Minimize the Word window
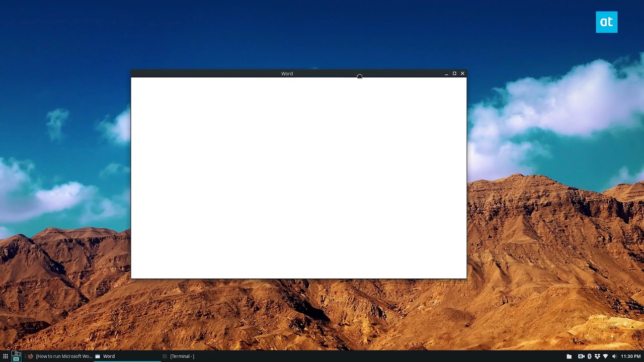The image size is (644, 362). [446, 74]
